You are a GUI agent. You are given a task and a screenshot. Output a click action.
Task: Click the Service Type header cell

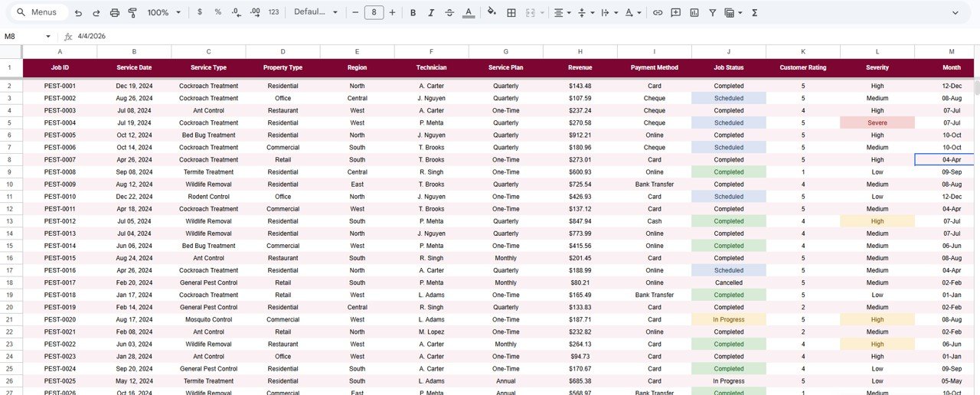pyautogui.click(x=208, y=67)
